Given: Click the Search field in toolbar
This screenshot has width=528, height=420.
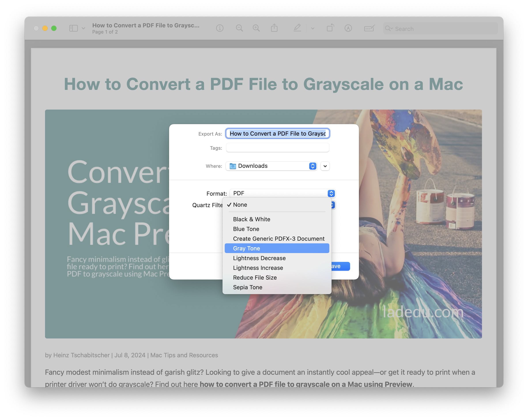Looking at the screenshot, I should click(440, 29).
